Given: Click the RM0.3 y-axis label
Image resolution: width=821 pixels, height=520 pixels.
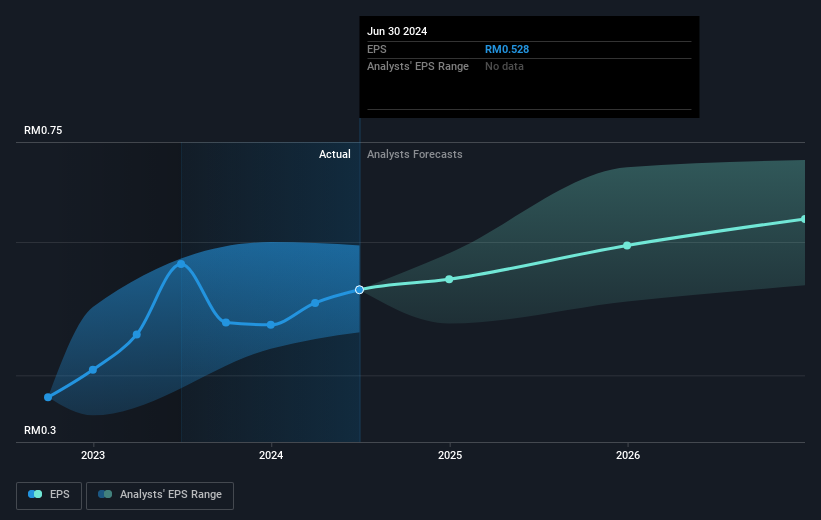Looking at the screenshot, I should tap(40, 430).
